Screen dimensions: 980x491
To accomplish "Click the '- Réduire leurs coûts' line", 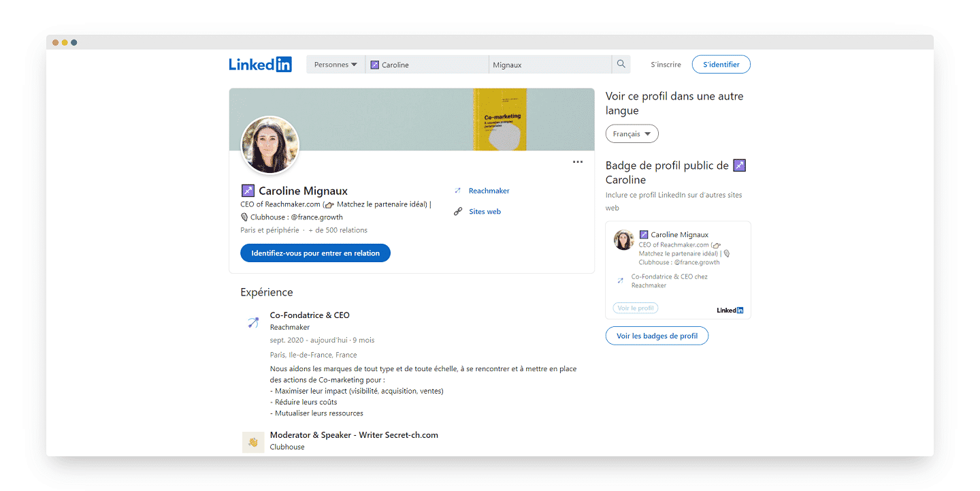I will tap(304, 402).
